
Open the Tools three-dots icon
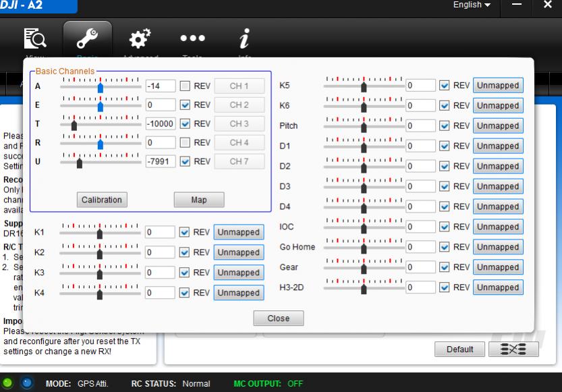(193, 38)
